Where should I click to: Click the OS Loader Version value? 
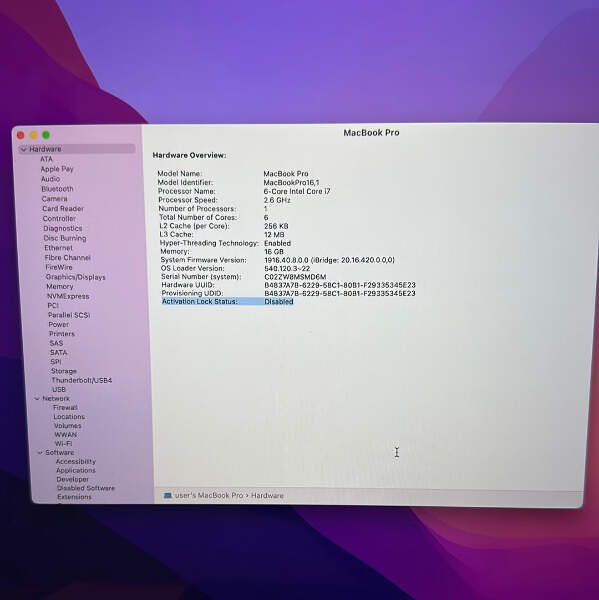pyautogui.click(x=287, y=269)
